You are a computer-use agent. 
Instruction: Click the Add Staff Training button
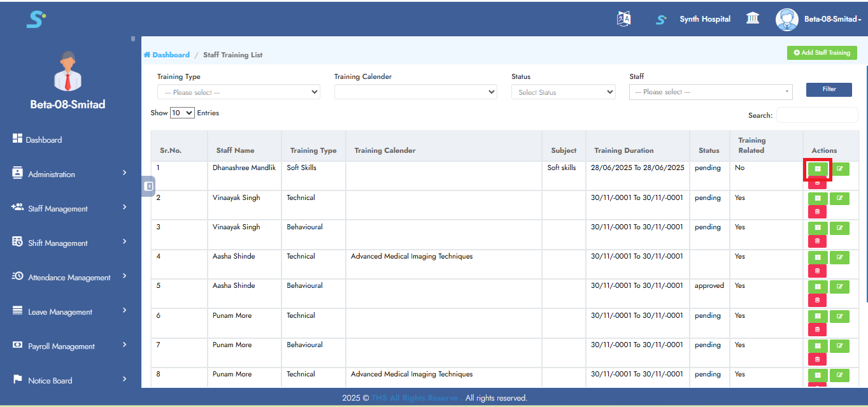tap(822, 53)
